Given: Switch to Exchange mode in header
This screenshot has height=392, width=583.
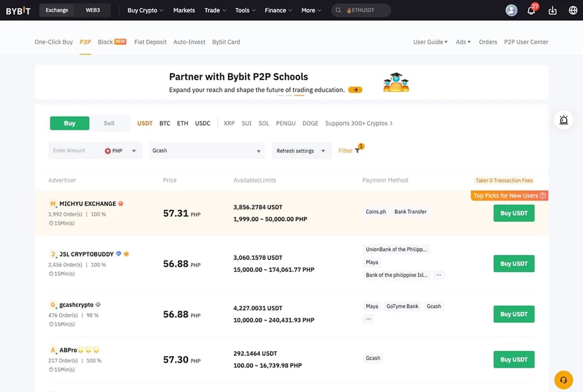Looking at the screenshot, I should [57, 10].
